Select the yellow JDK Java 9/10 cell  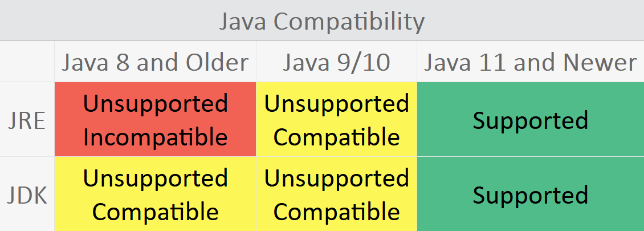[x=336, y=195]
